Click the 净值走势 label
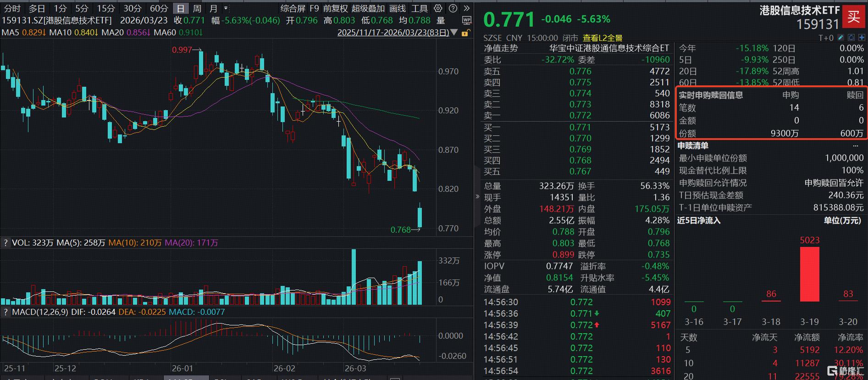Image resolution: width=868 pixels, height=380 pixels. coord(501,48)
